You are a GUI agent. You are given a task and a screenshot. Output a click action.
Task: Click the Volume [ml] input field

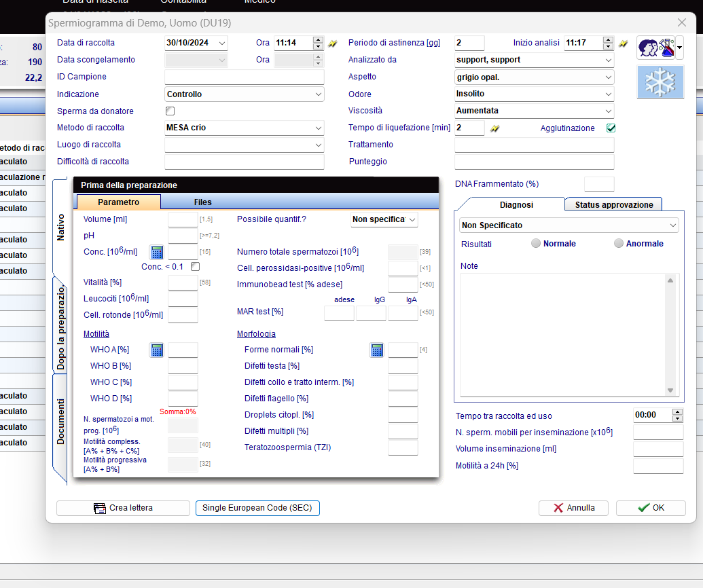pos(183,219)
